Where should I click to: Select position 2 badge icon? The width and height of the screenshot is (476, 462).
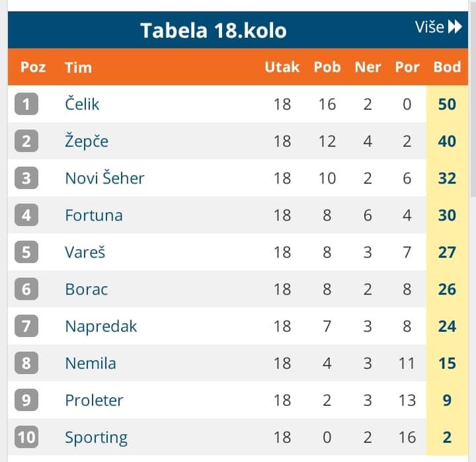26,141
